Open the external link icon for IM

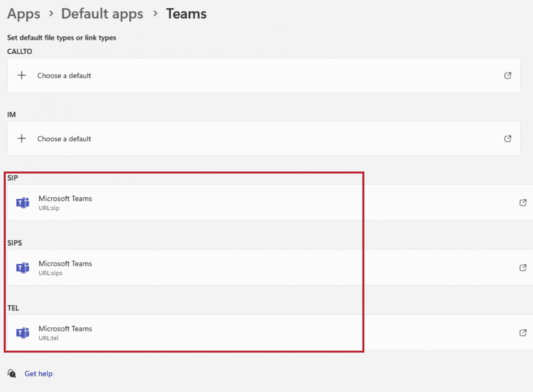point(508,139)
